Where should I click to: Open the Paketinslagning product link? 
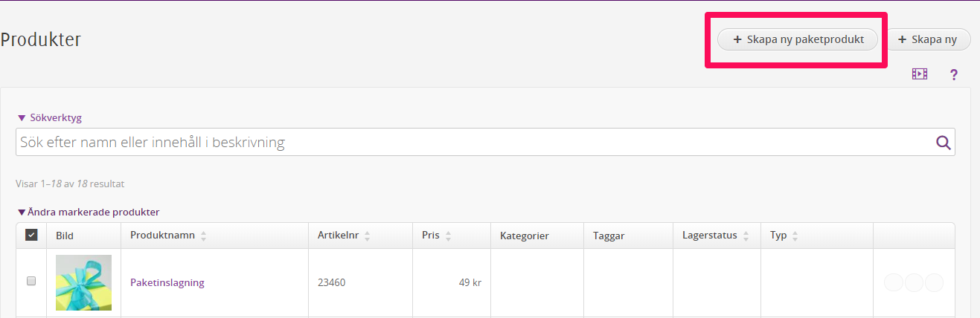click(167, 282)
